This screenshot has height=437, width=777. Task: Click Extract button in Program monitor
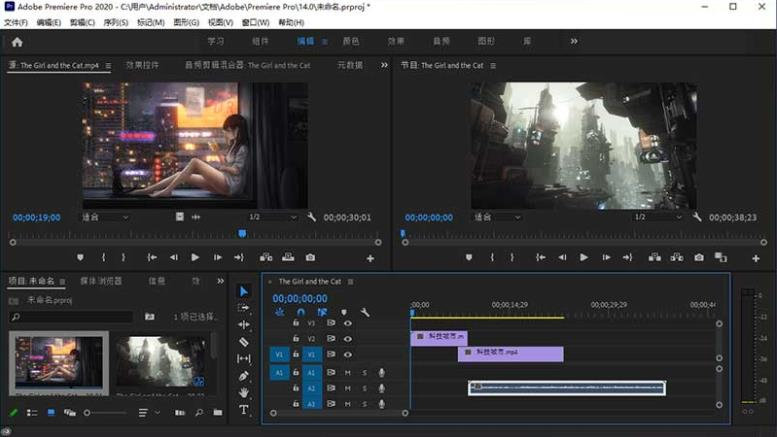[676, 257]
